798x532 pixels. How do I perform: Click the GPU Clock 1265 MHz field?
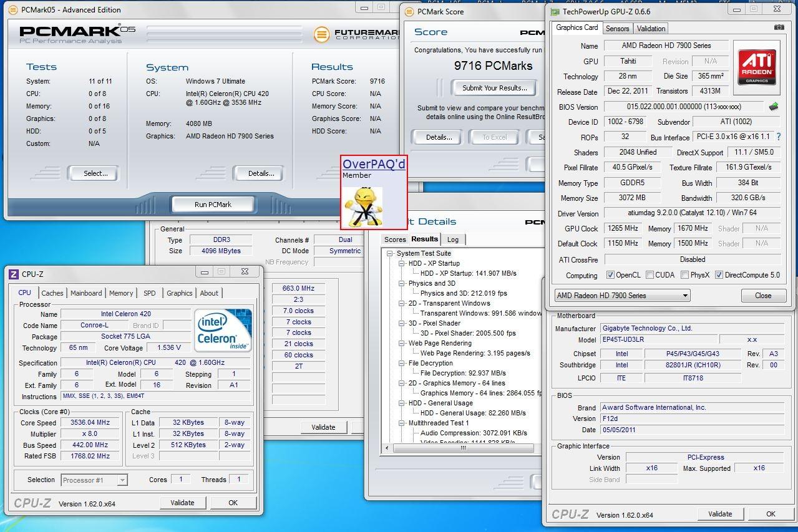[621, 229]
